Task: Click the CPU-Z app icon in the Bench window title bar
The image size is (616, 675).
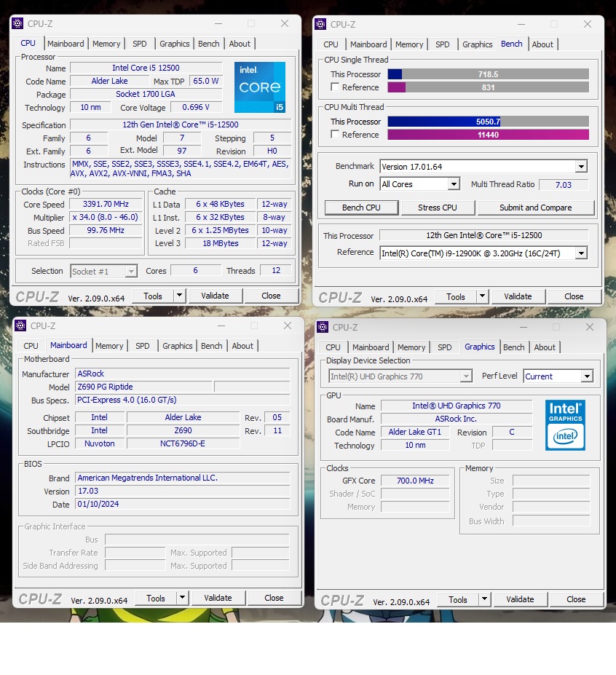Action: click(320, 24)
